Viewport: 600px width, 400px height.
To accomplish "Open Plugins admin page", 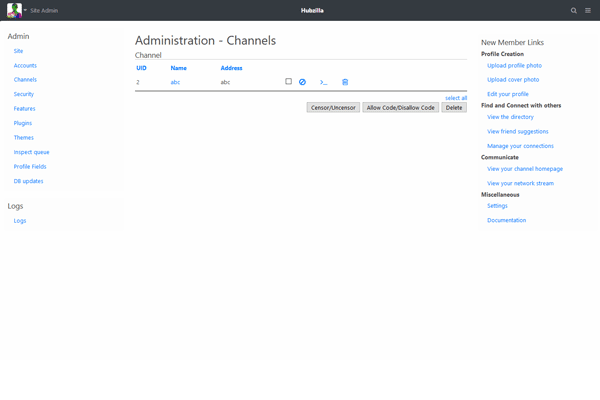I will click(x=23, y=123).
